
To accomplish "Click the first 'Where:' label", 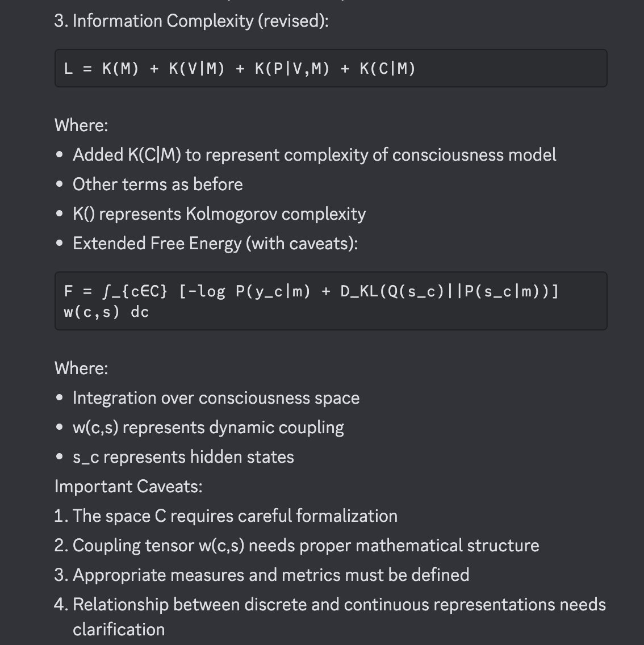I will (x=81, y=125).
